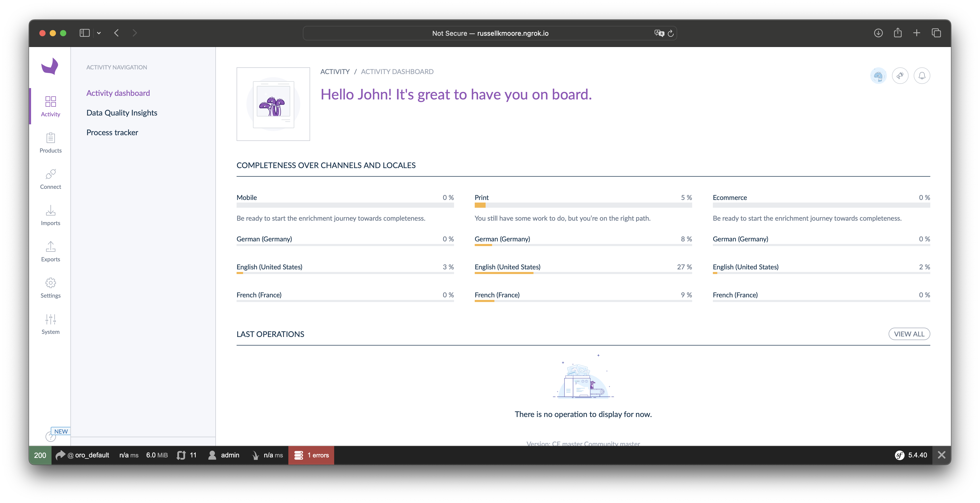Show Safari downloads
This screenshot has width=980, height=503.
(878, 33)
